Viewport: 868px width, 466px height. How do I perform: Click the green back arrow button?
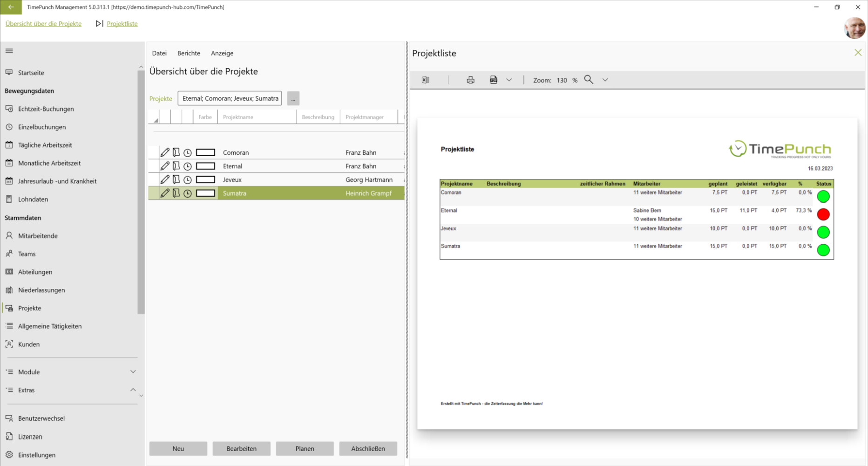(11, 7)
